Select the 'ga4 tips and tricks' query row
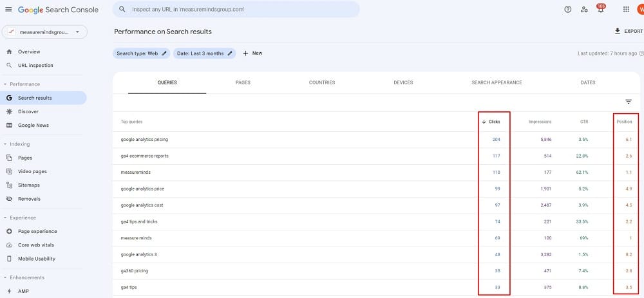This screenshot has height=298, width=644. click(x=376, y=221)
